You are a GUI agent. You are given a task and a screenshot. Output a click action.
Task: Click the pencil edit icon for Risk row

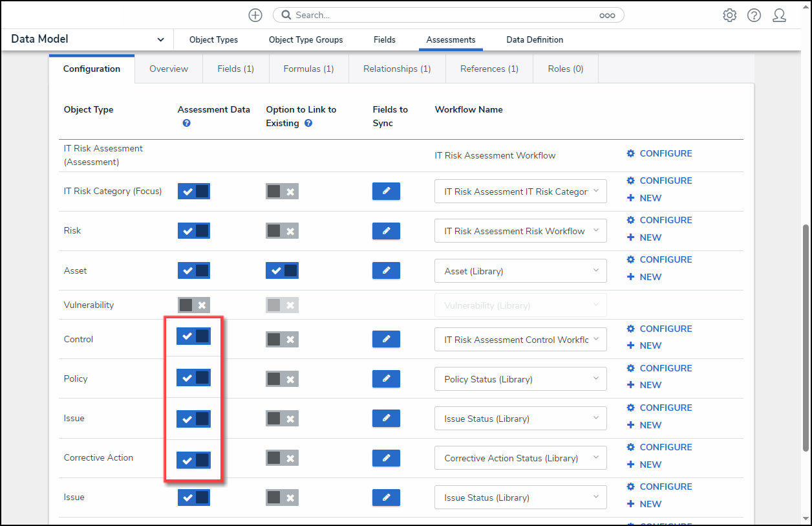click(386, 231)
